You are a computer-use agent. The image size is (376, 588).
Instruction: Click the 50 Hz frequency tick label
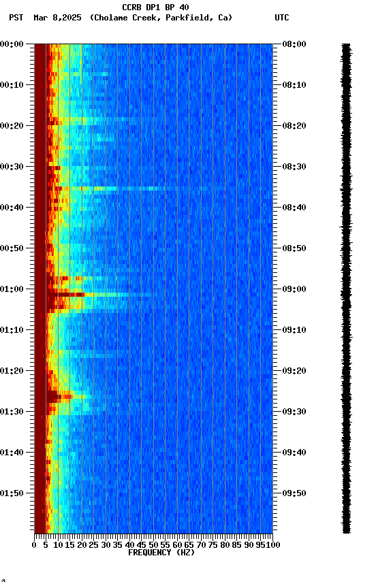click(x=153, y=545)
